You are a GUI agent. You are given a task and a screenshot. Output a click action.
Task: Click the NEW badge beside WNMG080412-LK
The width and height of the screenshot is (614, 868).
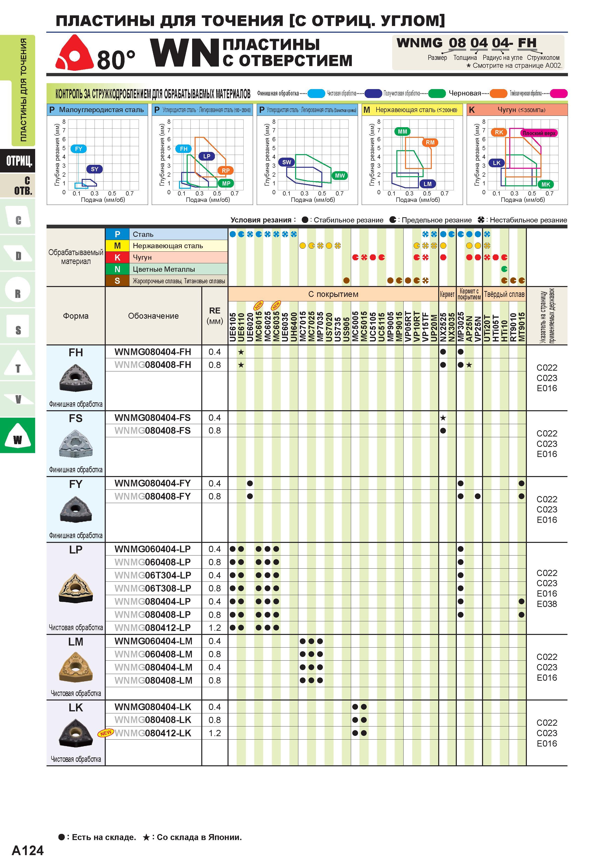click(105, 733)
